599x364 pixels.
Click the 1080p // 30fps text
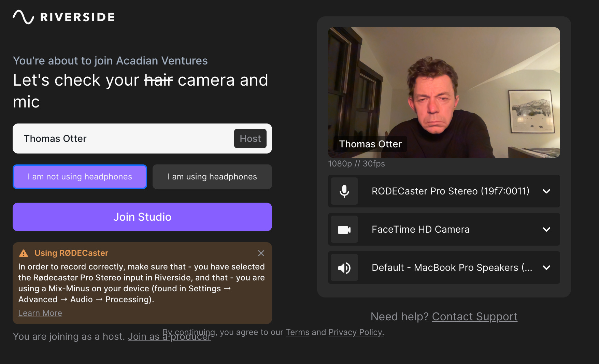coord(356,164)
